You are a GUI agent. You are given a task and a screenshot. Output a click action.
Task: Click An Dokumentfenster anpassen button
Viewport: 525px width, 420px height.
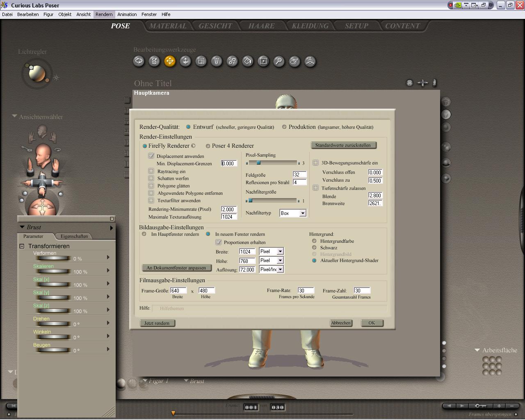click(x=176, y=268)
